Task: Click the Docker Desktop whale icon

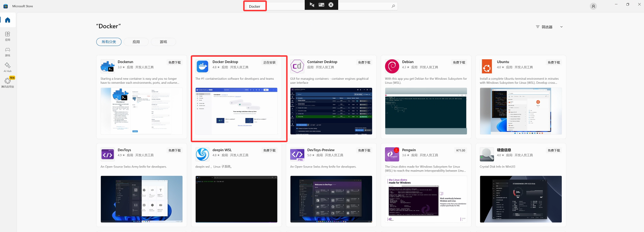Action: [202, 67]
